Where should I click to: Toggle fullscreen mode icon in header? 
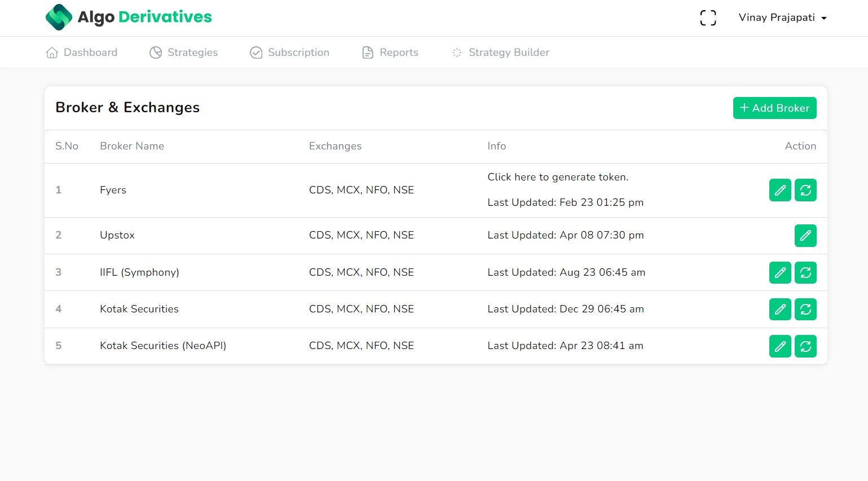[x=708, y=18]
